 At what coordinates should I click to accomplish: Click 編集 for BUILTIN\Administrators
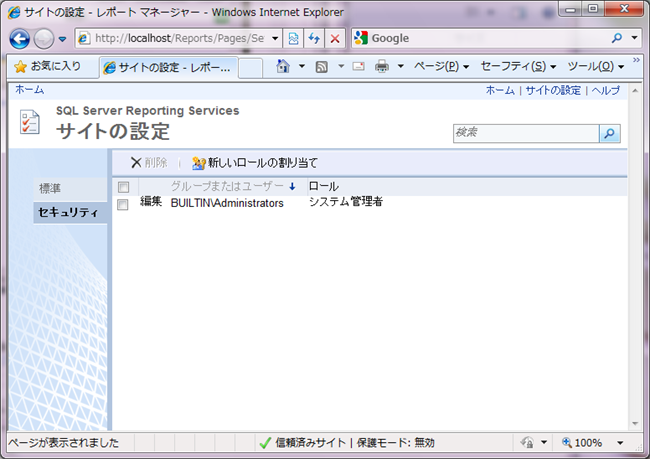coord(151,202)
